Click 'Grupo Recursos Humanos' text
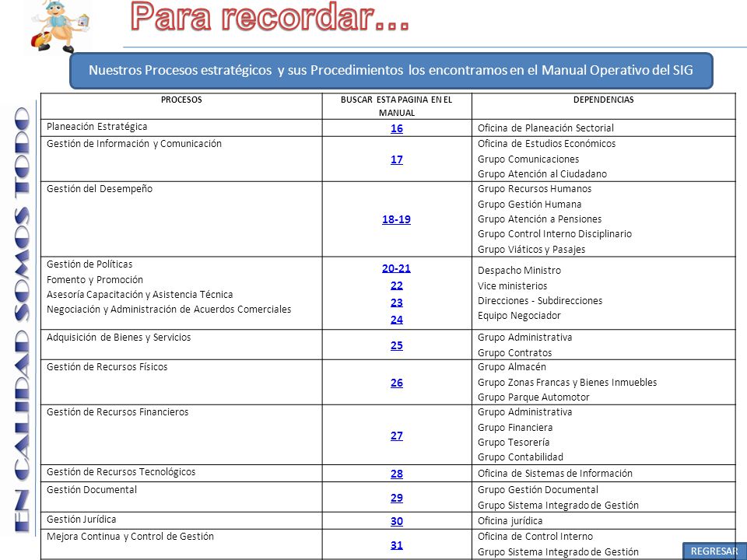Viewport: 747px width, 560px height. click(x=535, y=189)
